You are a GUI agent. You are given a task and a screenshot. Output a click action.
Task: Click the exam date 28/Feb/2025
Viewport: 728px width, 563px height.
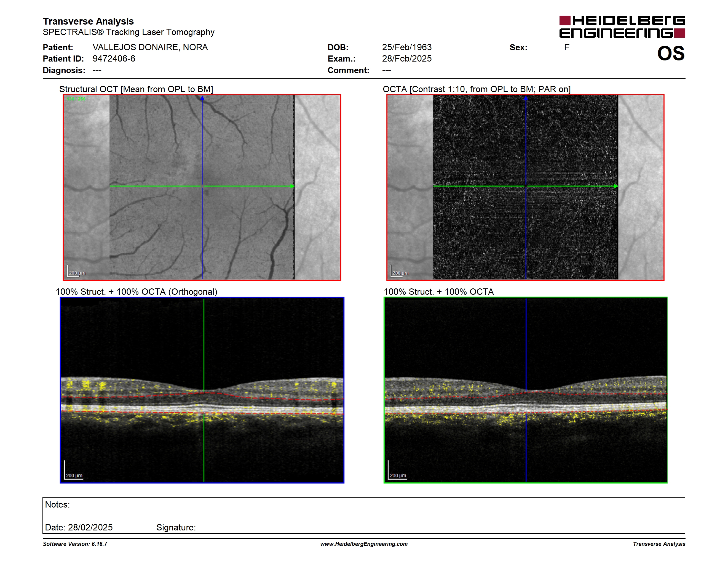(407, 59)
